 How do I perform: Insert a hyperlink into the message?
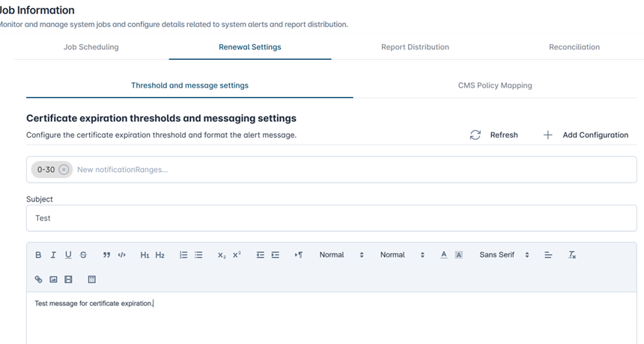(38, 280)
